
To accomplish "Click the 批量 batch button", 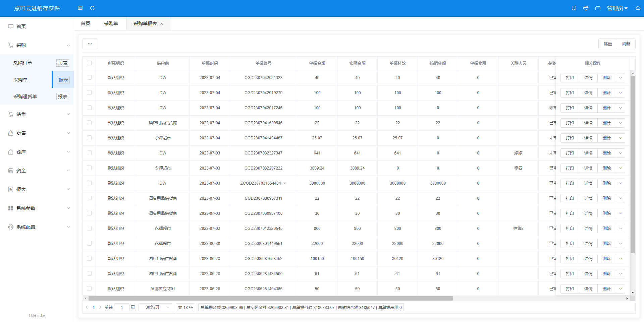I will pos(608,44).
